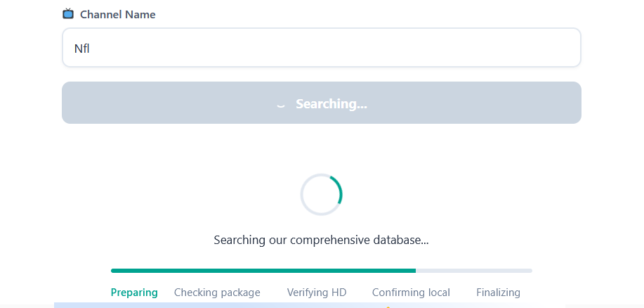The image size is (644, 308).
Task: Click the "Channel Name" field label
Action: click(x=118, y=15)
